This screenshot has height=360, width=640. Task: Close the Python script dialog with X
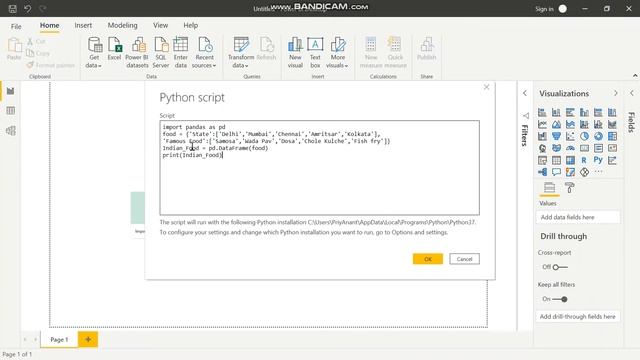(486, 87)
